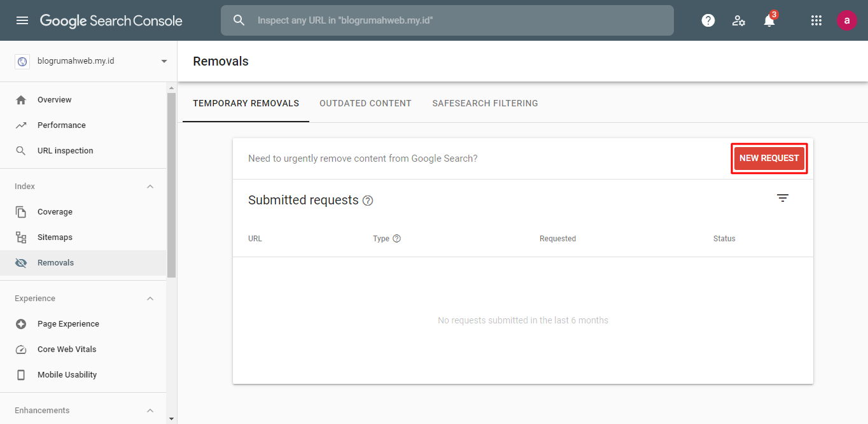868x424 pixels.
Task: Click the Removals page heading
Action: pyautogui.click(x=221, y=61)
